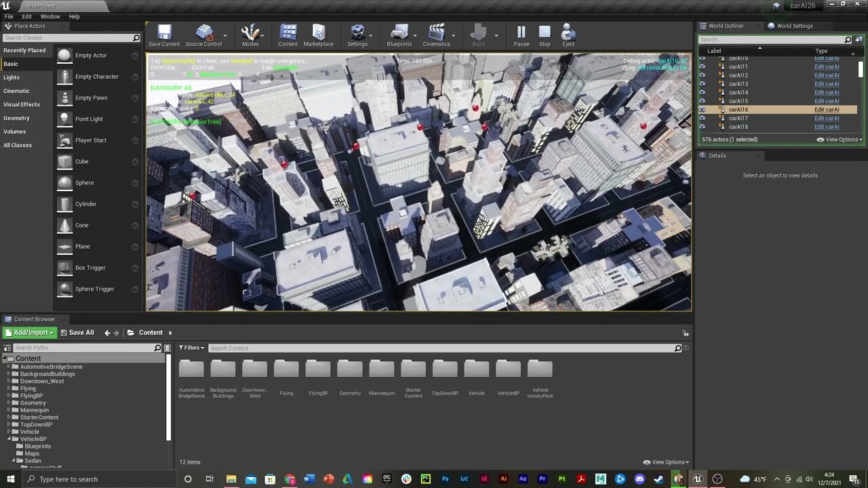Pause the running simulation

coord(521,35)
